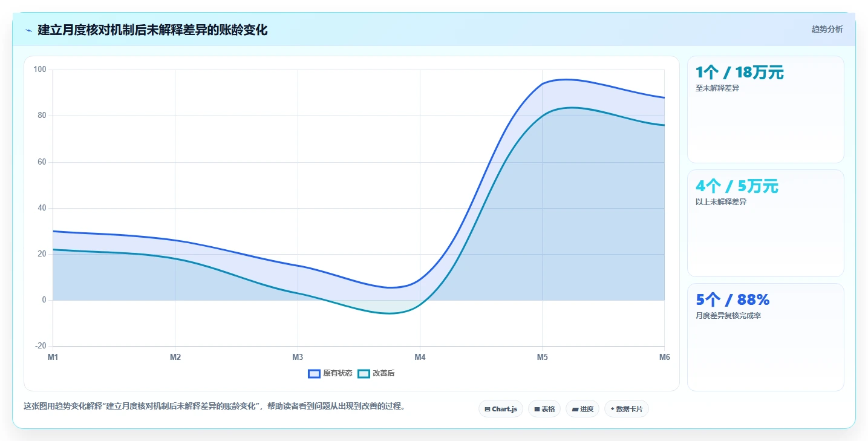Click the 至未解释差异 card caption
This screenshot has height=441, width=868.
[x=717, y=88]
